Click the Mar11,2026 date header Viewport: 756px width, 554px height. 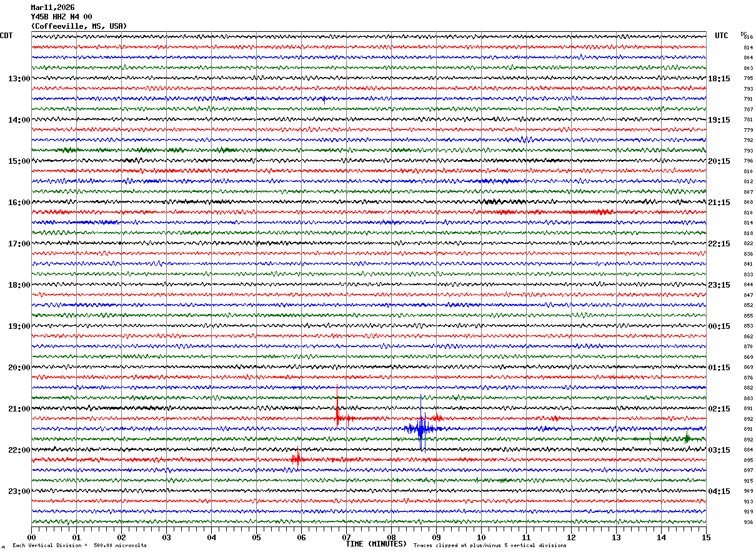tap(52, 8)
